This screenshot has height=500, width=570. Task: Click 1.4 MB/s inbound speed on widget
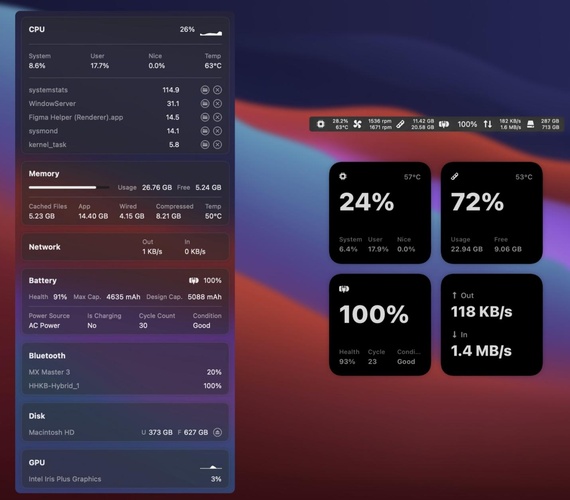[x=481, y=351]
